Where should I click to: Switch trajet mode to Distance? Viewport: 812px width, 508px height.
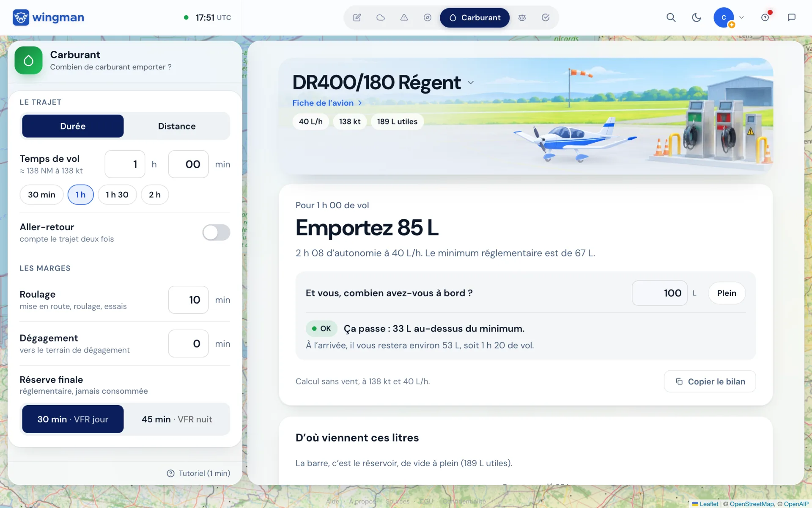(x=177, y=126)
